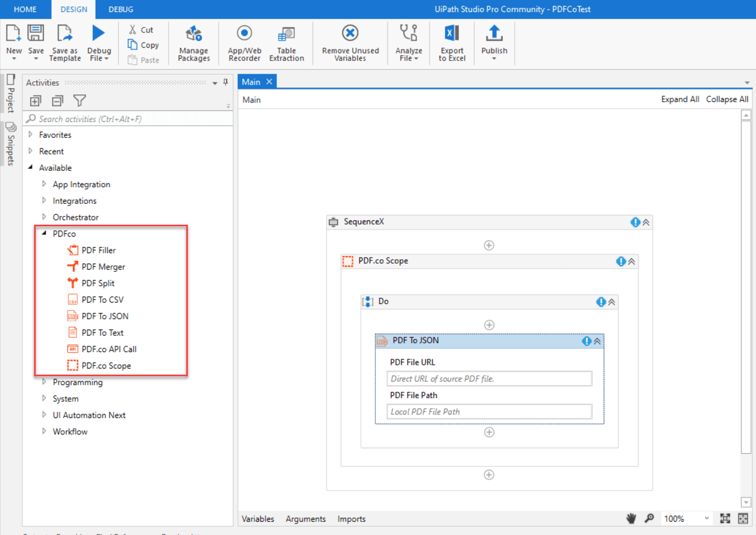The image size is (756, 535).
Task: Click inside the PDF File URL field
Action: click(489, 378)
